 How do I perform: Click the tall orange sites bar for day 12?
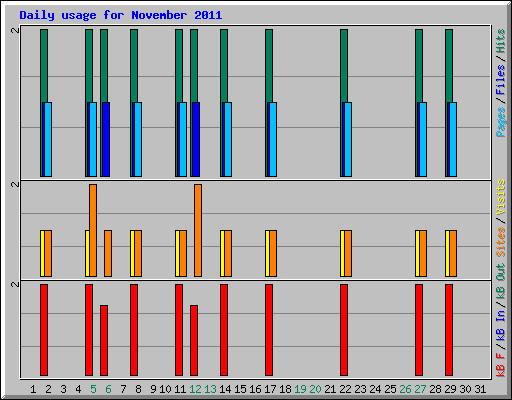(198, 230)
